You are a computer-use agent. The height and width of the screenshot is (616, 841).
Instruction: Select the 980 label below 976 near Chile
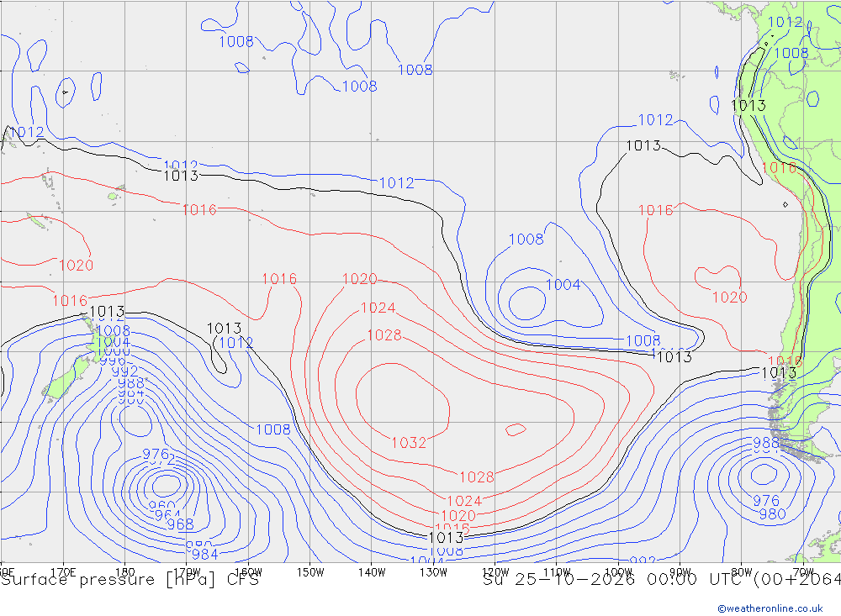(x=772, y=514)
